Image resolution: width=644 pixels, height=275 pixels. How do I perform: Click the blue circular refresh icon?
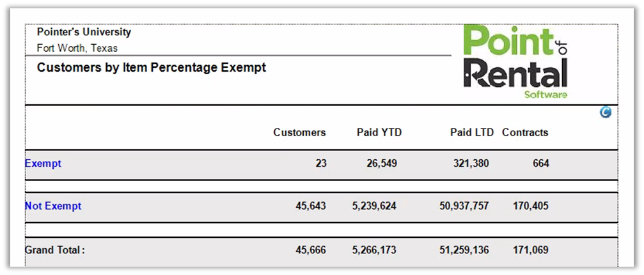tap(606, 113)
